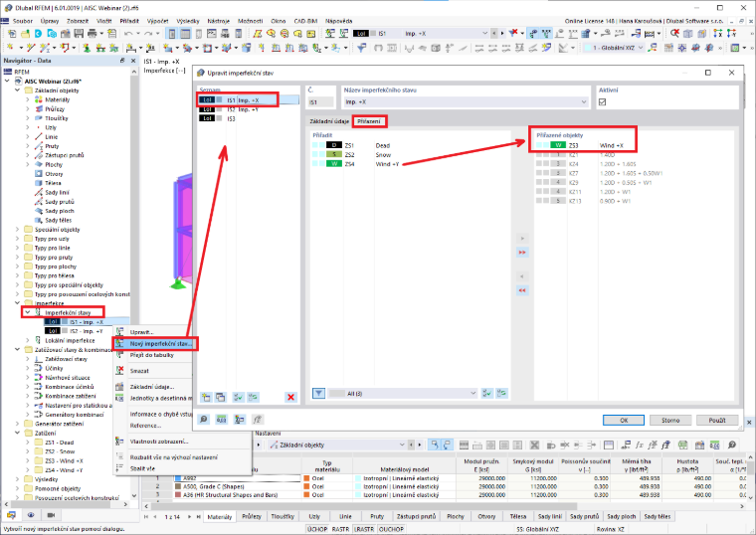The height and width of the screenshot is (535, 756).
Task: Click the black LoI swatch of IS3 row
Action: [207, 118]
